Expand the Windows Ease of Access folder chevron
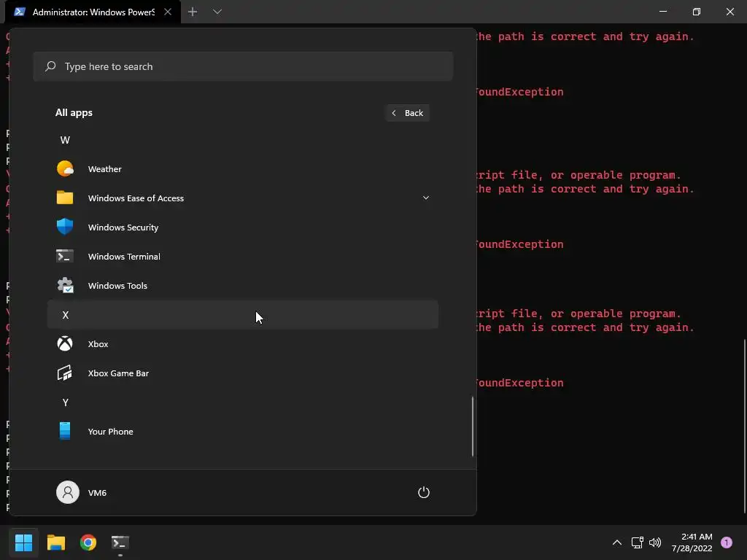The image size is (747, 560). click(x=426, y=198)
